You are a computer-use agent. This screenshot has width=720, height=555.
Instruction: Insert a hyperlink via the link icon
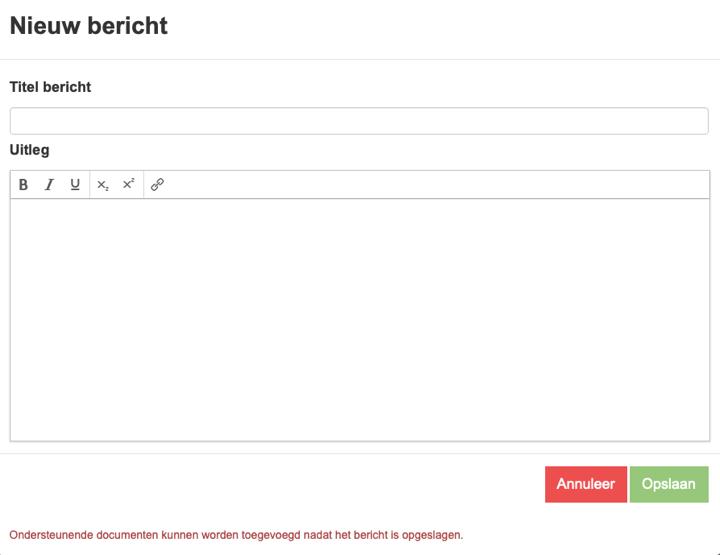[157, 185]
